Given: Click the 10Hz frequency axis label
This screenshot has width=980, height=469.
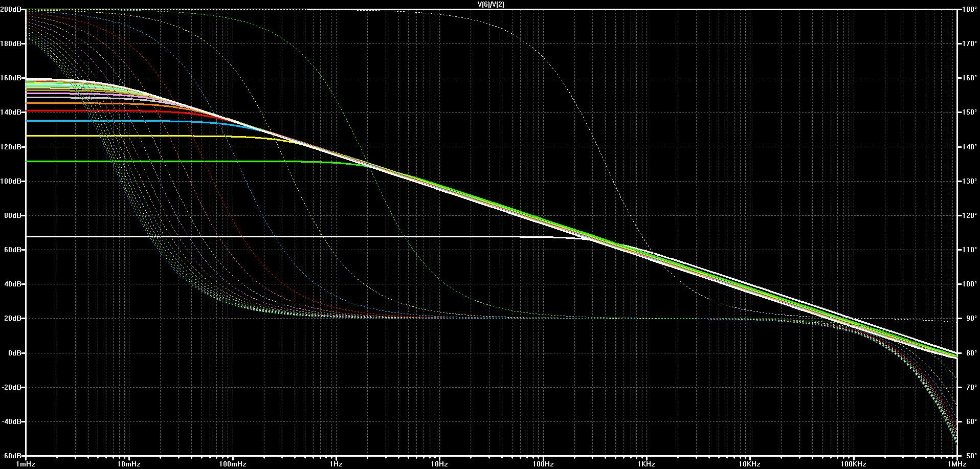Looking at the screenshot, I should pyautogui.click(x=439, y=464).
